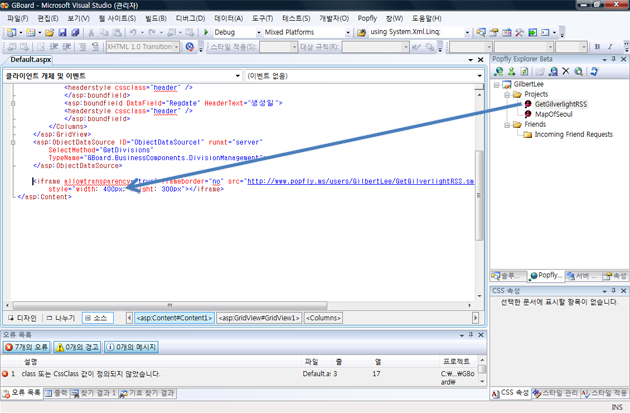Click the Popfly Explorer delete X icon
This screenshot has width=630, height=413.
coord(566,71)
